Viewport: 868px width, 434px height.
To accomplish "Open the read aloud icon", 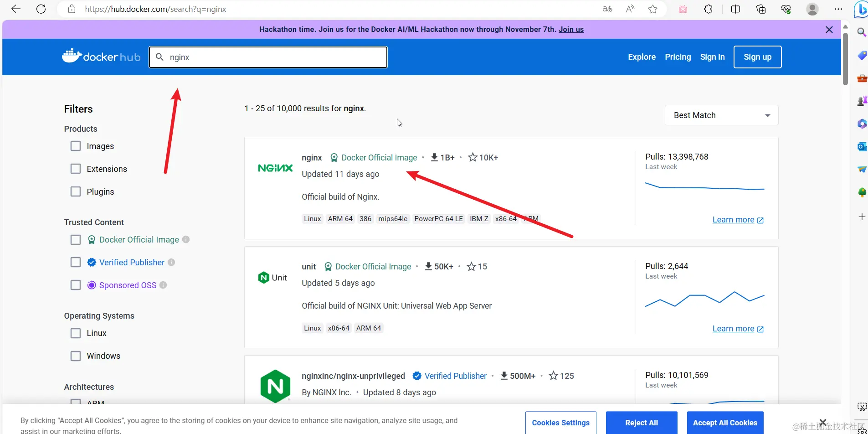I will (630, 9).
